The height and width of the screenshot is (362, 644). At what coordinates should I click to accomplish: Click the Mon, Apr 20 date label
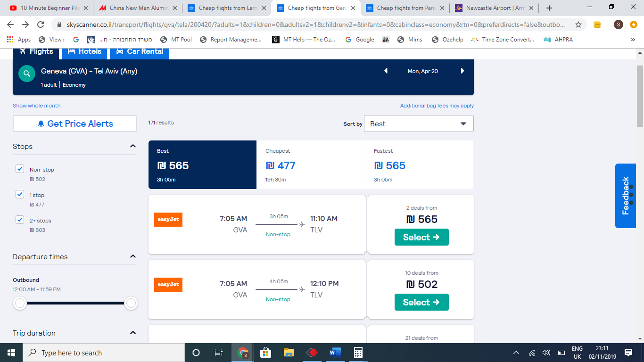423,71
